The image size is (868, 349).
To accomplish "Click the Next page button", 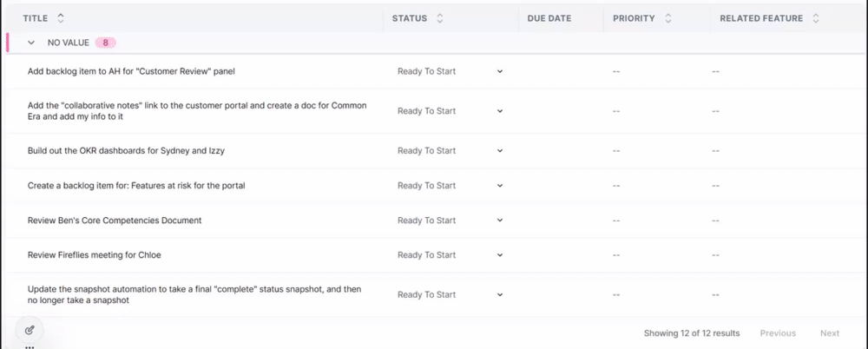I will (829, 333).
